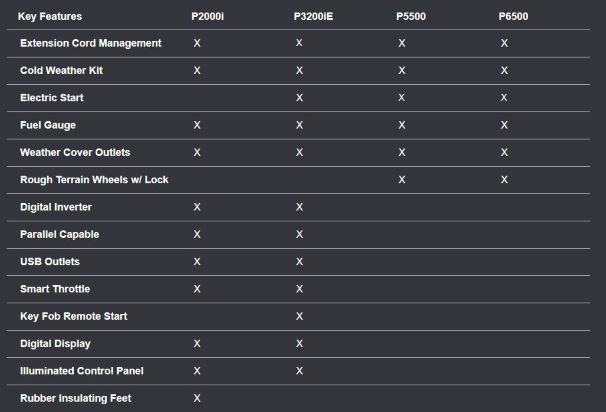
Task: Click the Key Fob Remote Start label
Action: pos(74,316)
